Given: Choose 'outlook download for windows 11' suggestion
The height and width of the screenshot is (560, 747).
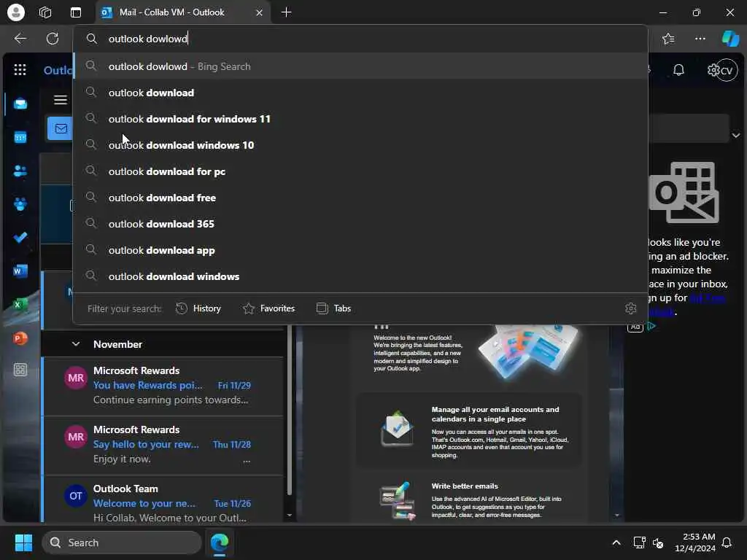Looking at the screenshot, I should 360,119.
